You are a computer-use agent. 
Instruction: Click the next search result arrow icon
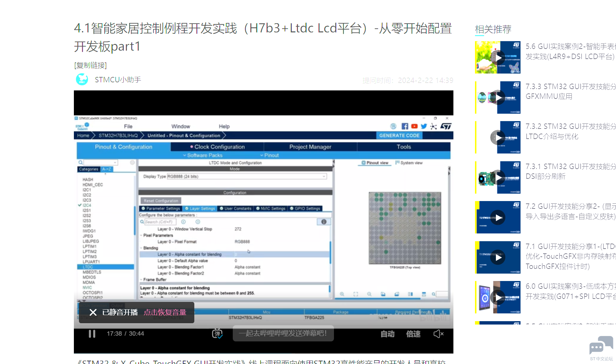198,222
